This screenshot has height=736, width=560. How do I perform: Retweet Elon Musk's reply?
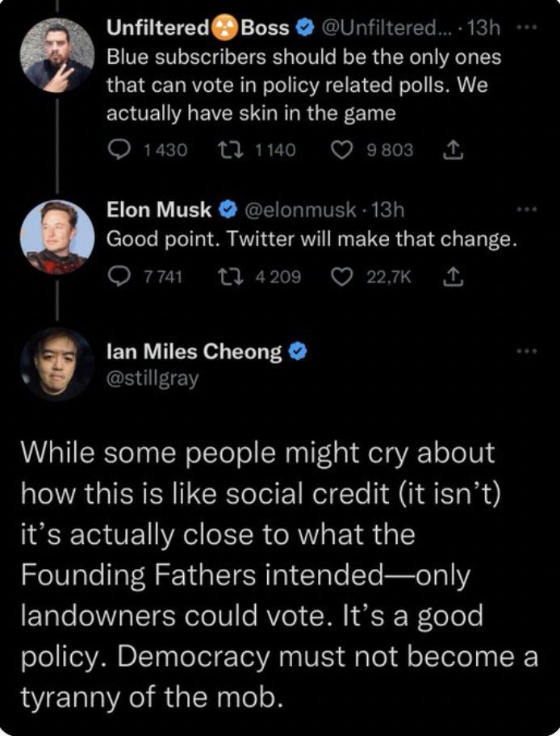(x=231, y=277)
